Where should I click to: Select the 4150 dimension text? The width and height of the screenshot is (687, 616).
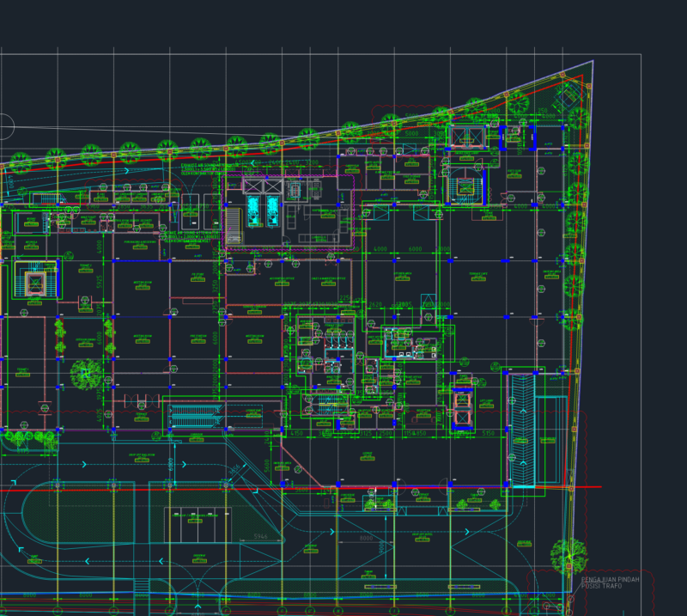point(296,433)
